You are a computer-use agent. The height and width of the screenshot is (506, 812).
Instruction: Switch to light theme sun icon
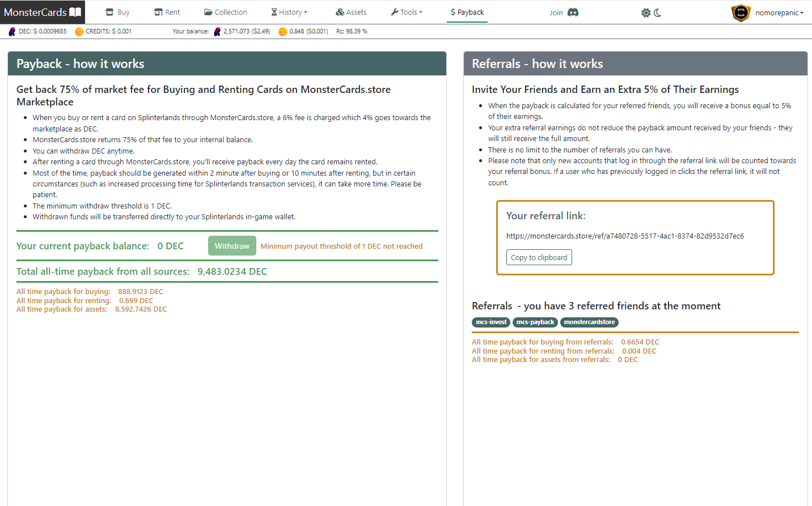646,12
